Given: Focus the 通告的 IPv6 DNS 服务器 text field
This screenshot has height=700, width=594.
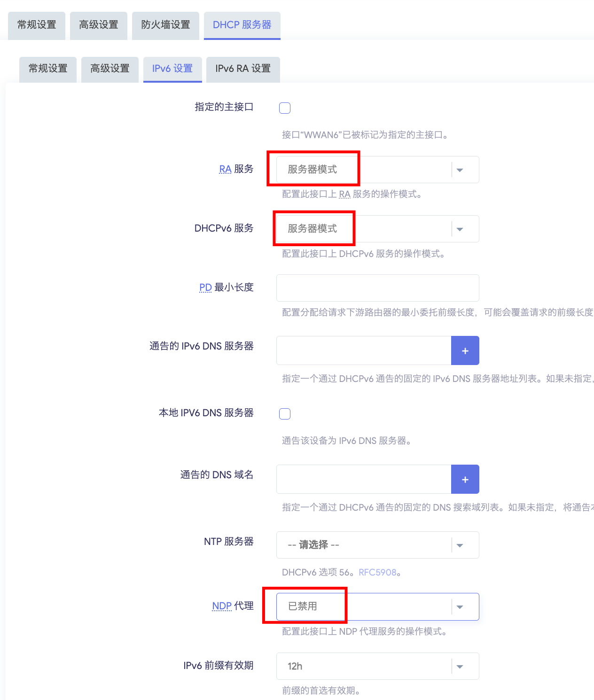Looking at the screenshot, I should [364, 350].
